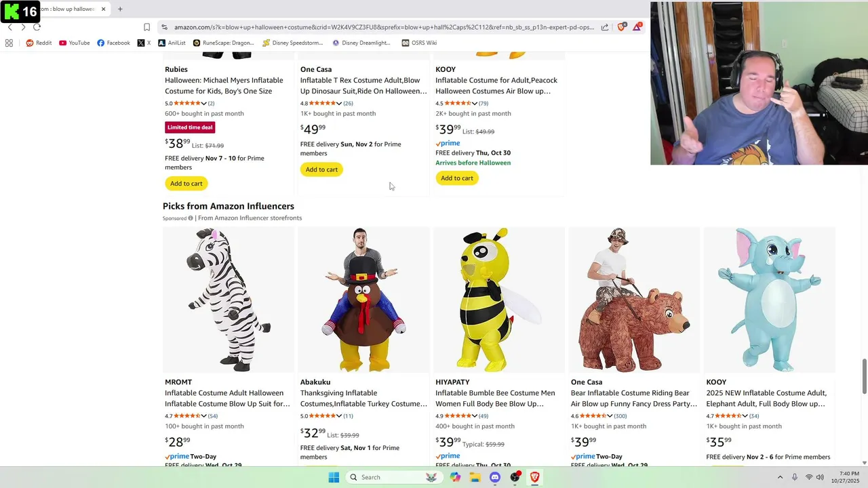Expand rating popover for One Casa T Rex costume
868x488 pixels.
339,104
